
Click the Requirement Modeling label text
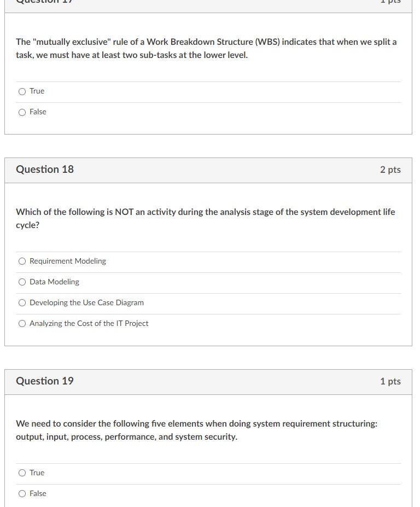(67, 261)
